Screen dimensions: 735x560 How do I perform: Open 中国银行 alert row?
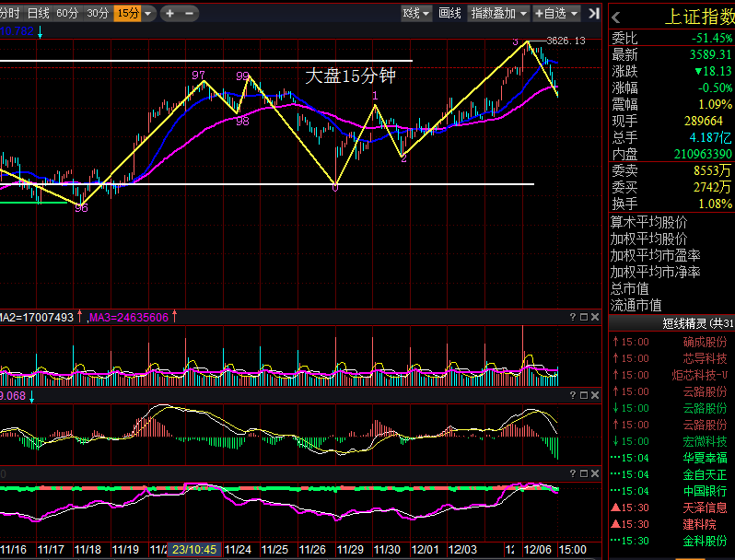[671, 491]
